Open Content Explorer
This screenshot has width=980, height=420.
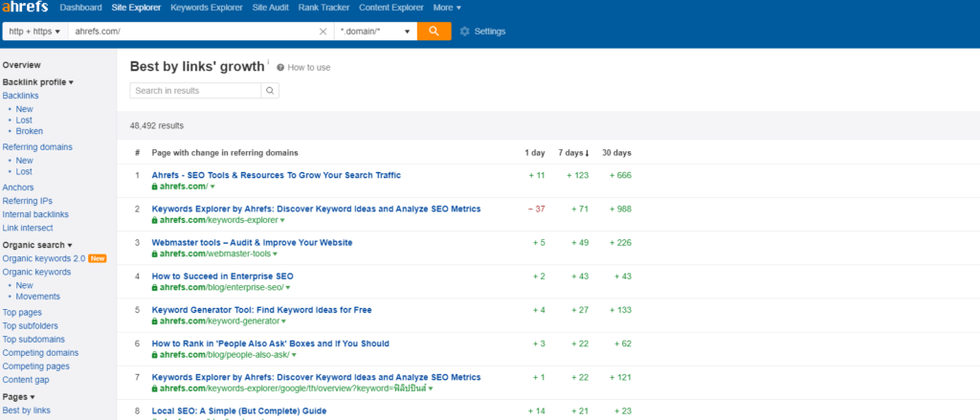(x=390, y=8)
